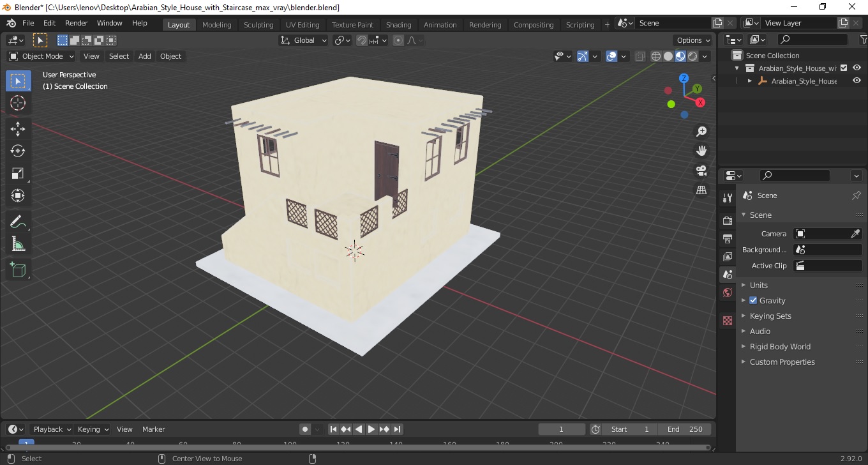Switch to the Modeling workspace tab
Image resolution: width=868 pixels, height=465 pixels.
click(x=217, y=25)
